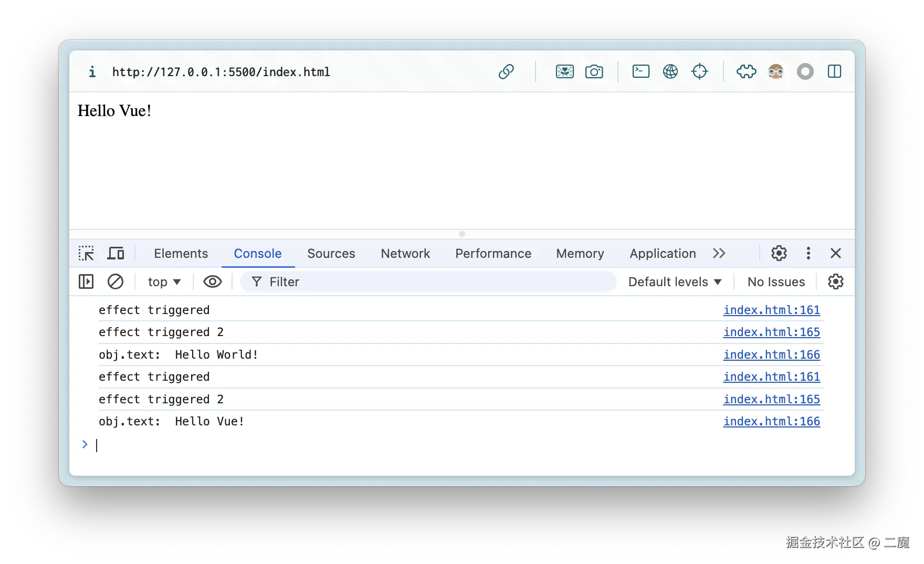The width and height of the screenshot is (924, 564).
Task: Click the URL http://127.0.0.1:5500/index.html
Action: pos(221,71)
